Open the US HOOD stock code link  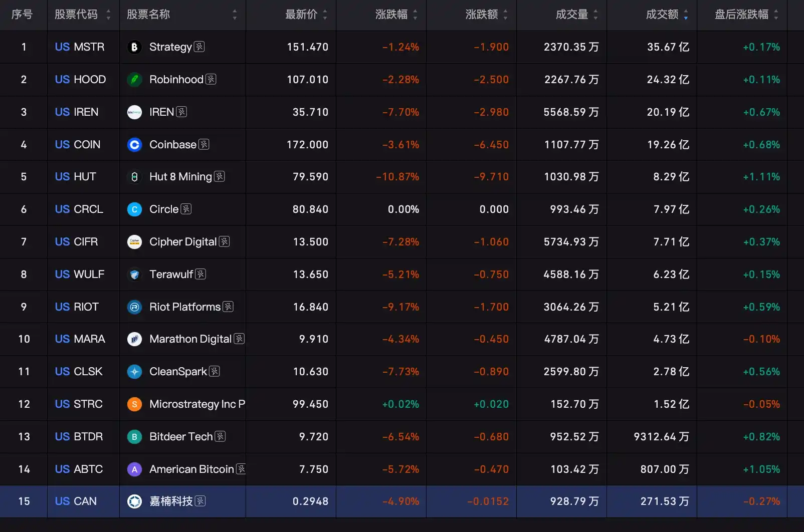[80, 80]
